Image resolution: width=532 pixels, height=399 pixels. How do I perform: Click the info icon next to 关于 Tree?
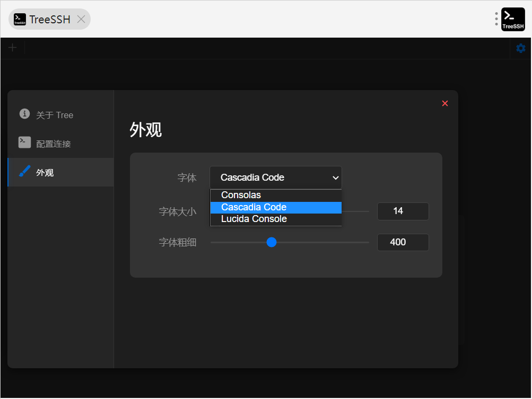pyautogui.click(x=24, y=114)
